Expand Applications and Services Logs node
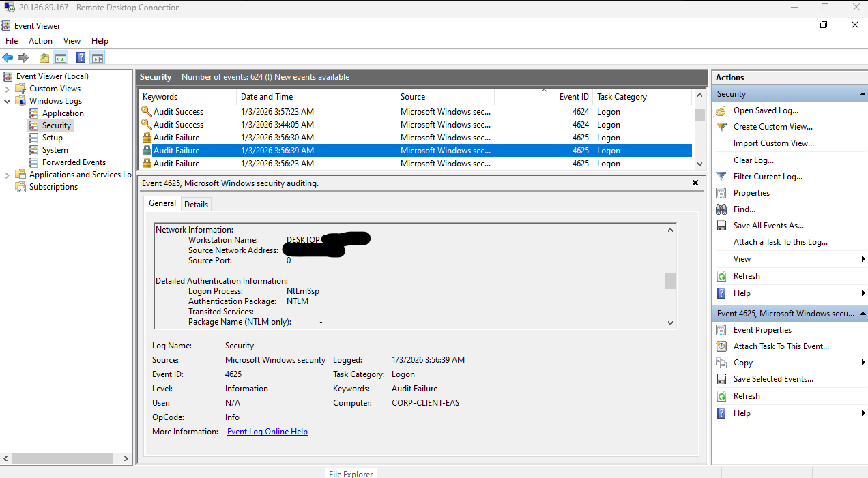This screenshot has height=478, width=868. click(x=8, y=175)
